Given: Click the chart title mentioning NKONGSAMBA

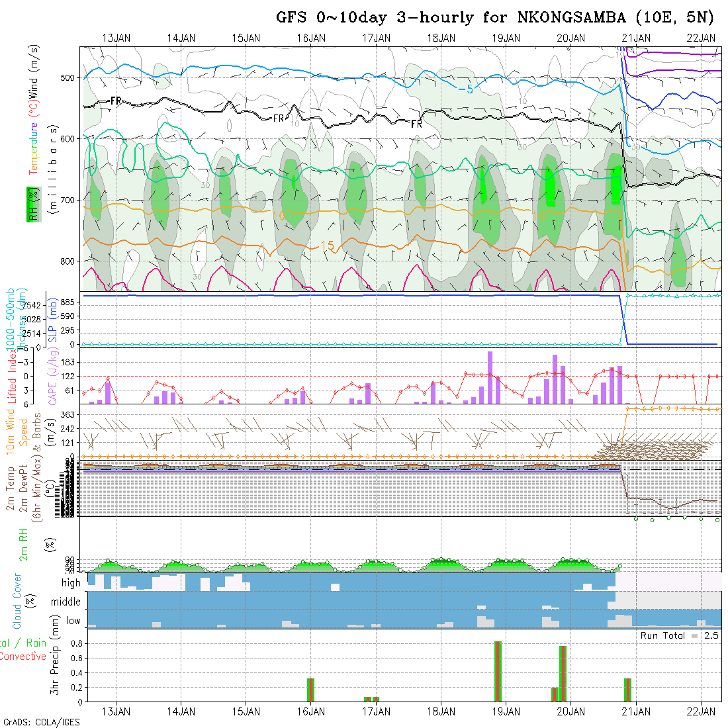Looking at the screenshot, I should pos(495,17).
